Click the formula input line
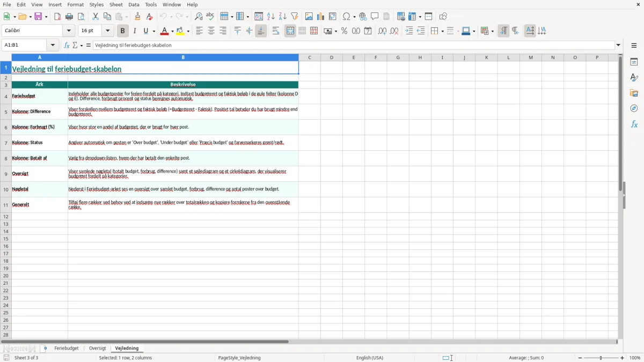This screenshot has height=362, width=644. coord(354,46)
